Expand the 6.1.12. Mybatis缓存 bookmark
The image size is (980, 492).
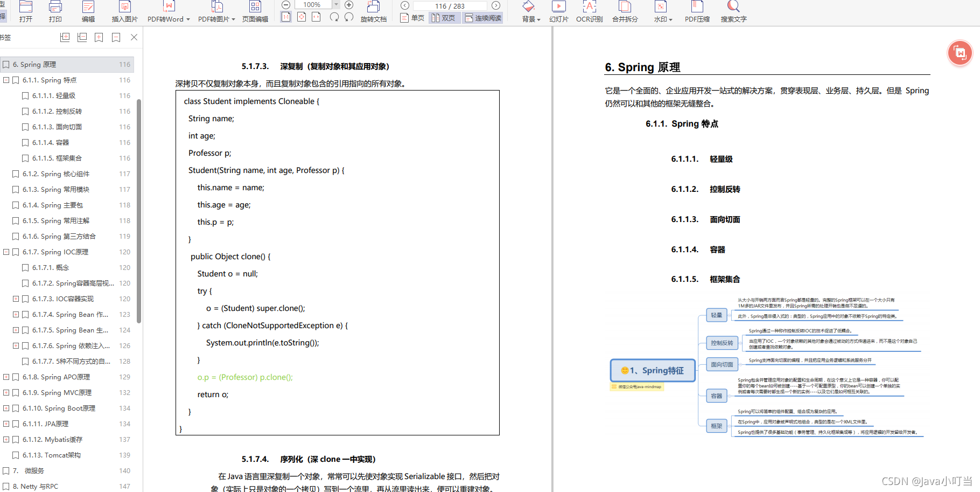[6, 439]
